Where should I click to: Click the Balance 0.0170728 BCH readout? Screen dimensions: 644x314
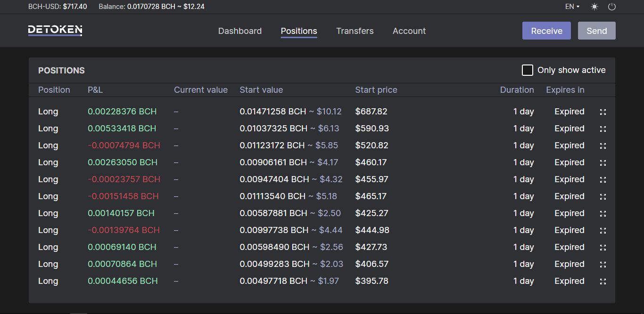click(x=152, y=7)
